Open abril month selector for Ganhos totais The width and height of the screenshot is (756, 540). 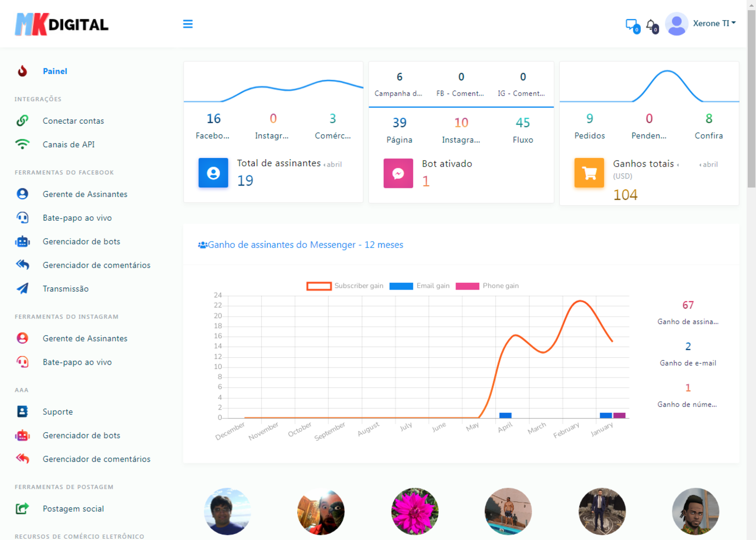pos(709,164)
